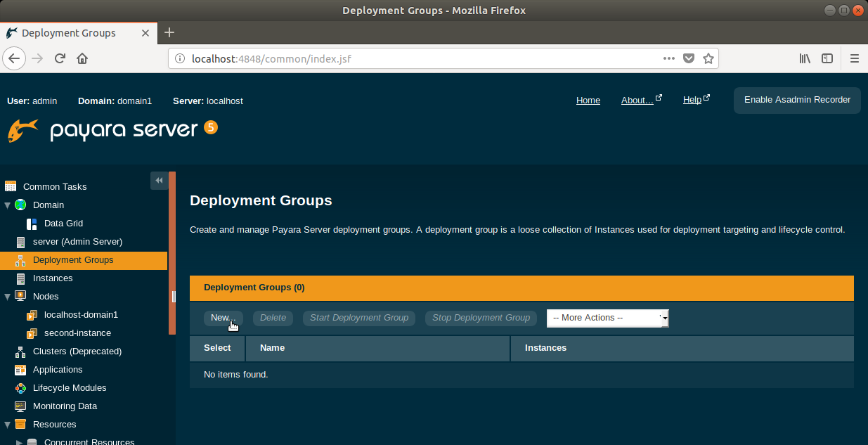Viewport: 868px width, 445px height.
Task: Click the Select column header
Action: [217, 348]
